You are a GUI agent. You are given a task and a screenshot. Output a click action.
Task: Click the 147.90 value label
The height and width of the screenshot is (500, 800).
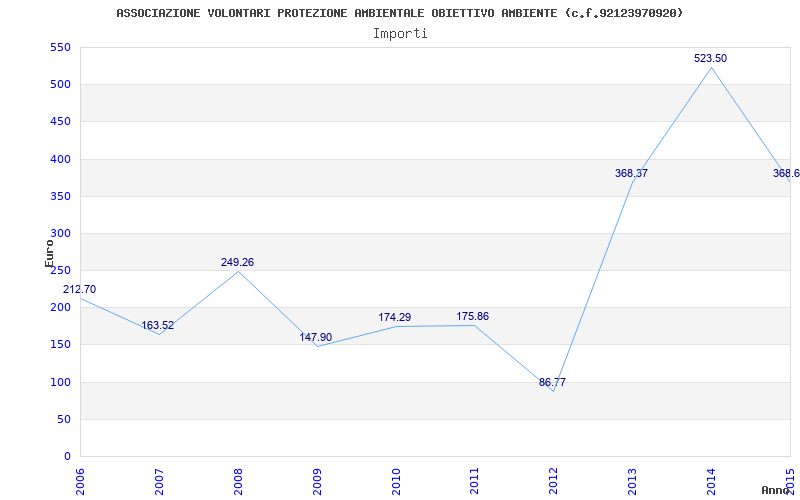coord(315,337)
